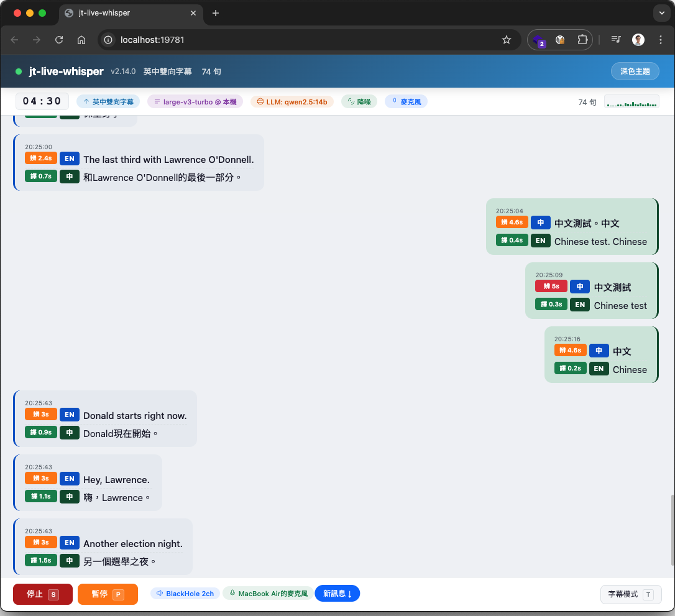Bookmark this page with star icon

(x=506, y=40)
